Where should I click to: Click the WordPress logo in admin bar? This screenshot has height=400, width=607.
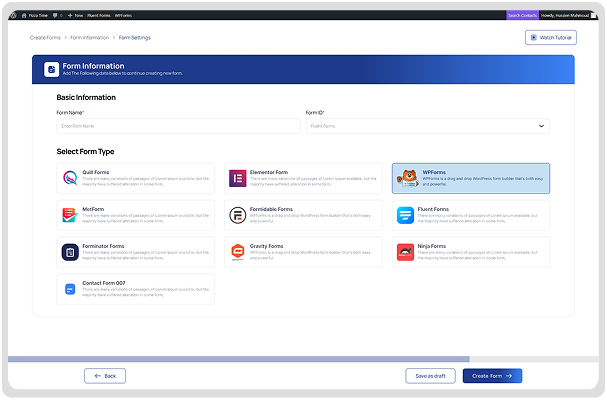[x=14, y=15]
